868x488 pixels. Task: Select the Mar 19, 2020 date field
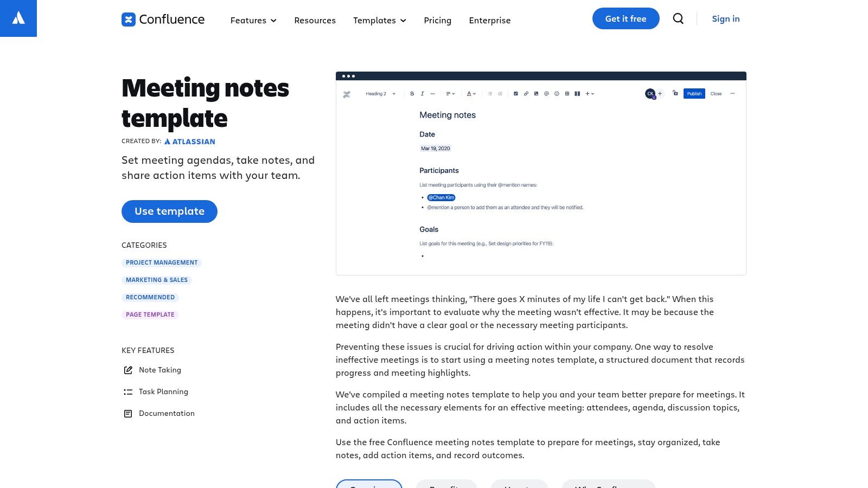[435, 148]
